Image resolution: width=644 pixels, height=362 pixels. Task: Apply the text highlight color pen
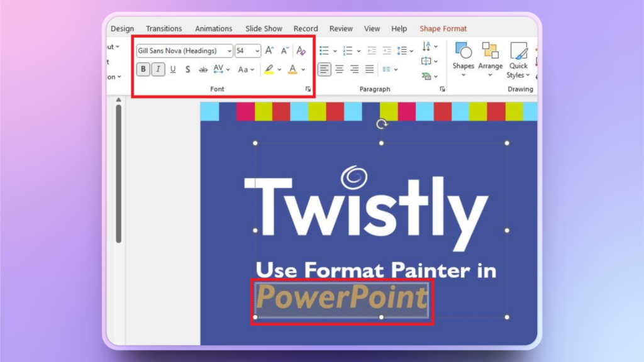coord(269,69)
